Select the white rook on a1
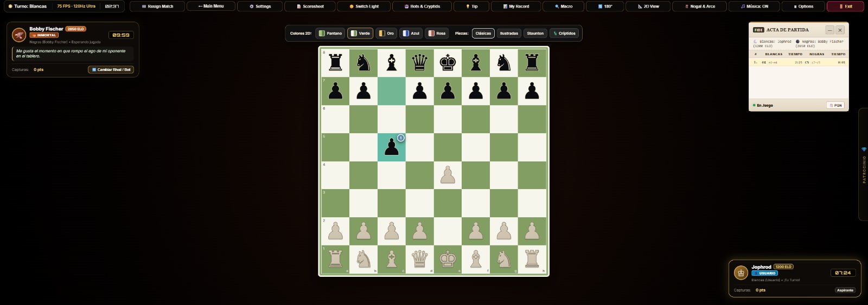Image resolution: width=868 pixels, height=305 pixels. (335, 259)
